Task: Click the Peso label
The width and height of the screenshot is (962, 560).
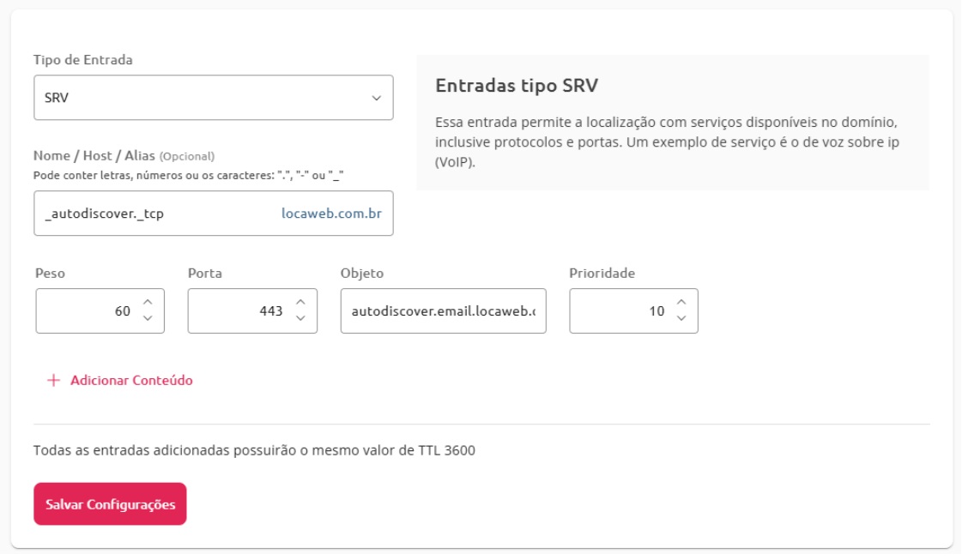Action: (51, 273)
